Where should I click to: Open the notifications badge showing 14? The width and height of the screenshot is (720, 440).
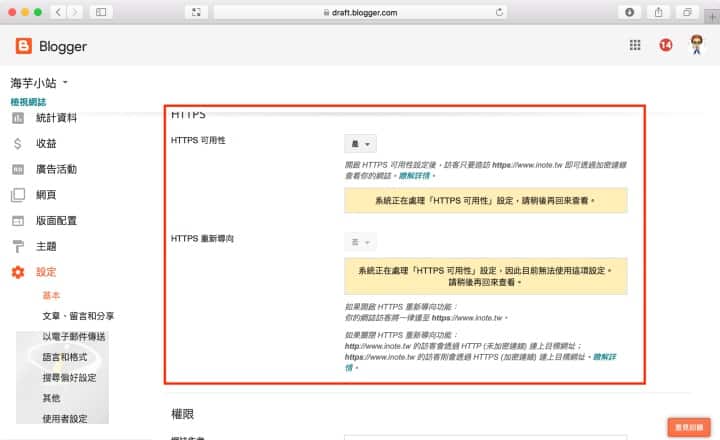(665, 45)
